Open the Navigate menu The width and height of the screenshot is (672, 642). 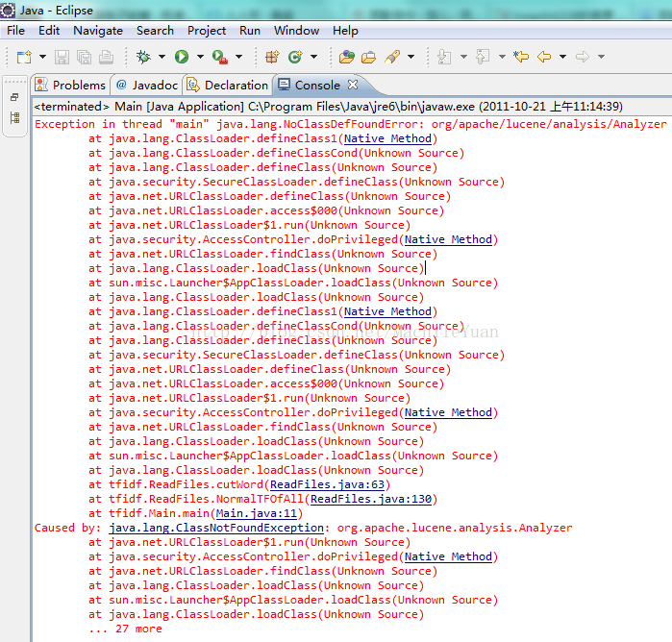[98, 31]
